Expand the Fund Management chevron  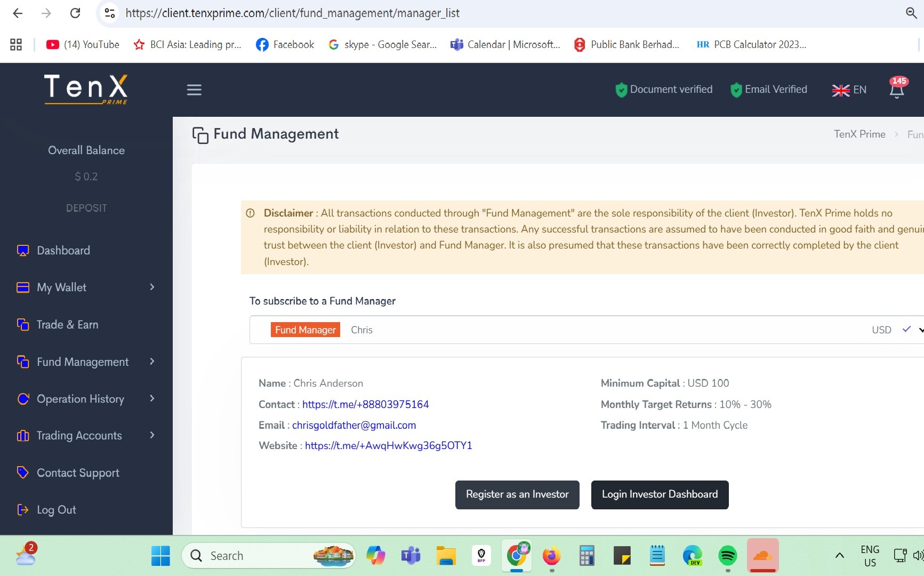click(152, 362)
